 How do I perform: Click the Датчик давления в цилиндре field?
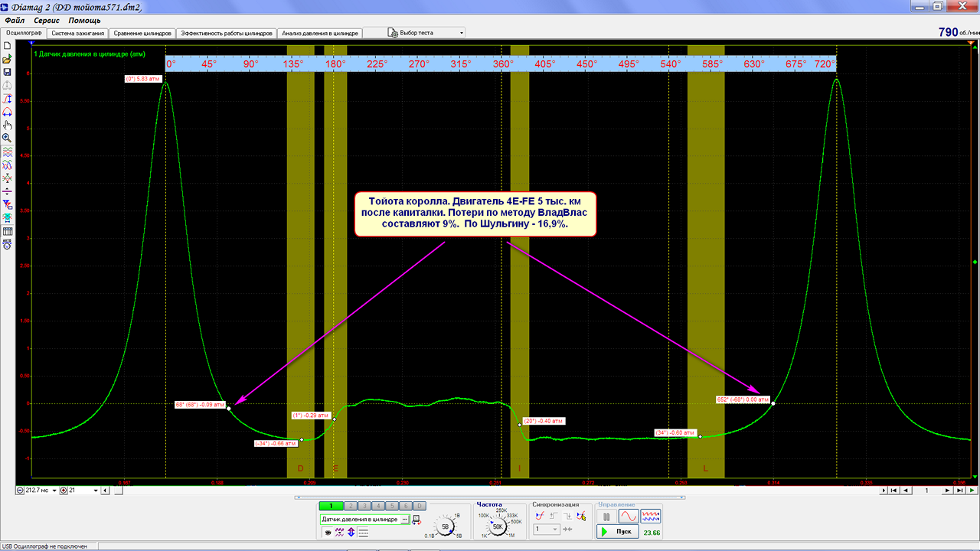point(360,519)
